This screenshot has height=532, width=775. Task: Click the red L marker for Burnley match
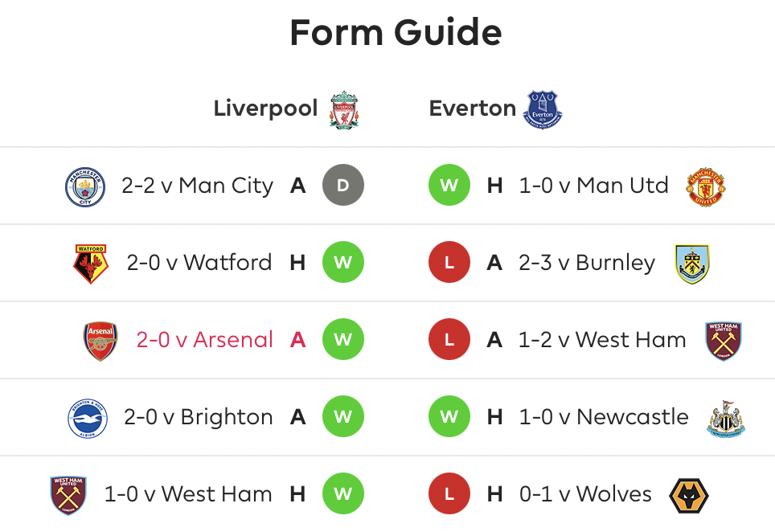[x=449, y=262]
